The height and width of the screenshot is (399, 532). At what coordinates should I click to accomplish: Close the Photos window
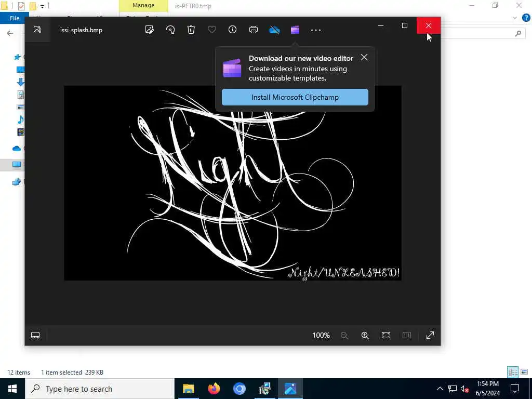click(x=429, y=25)
